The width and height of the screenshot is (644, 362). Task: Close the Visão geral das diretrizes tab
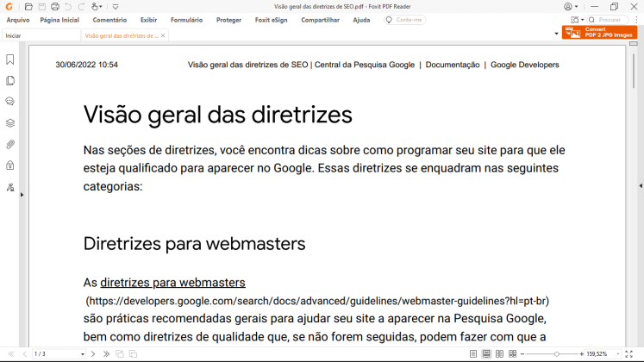[x=163, y=35]
